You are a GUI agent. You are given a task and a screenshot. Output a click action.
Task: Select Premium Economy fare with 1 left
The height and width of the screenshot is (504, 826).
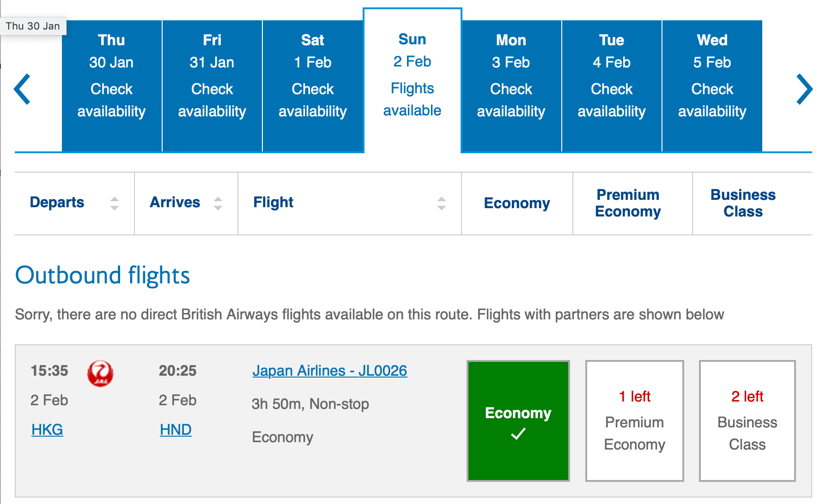[634, 420]
